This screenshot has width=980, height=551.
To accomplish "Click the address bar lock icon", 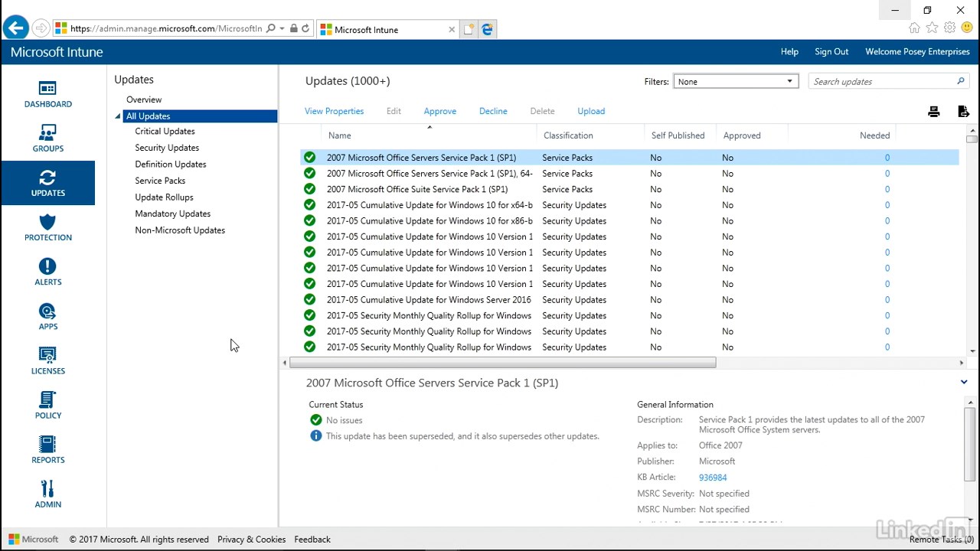I will pyautogui.click(x=294, y=29).
